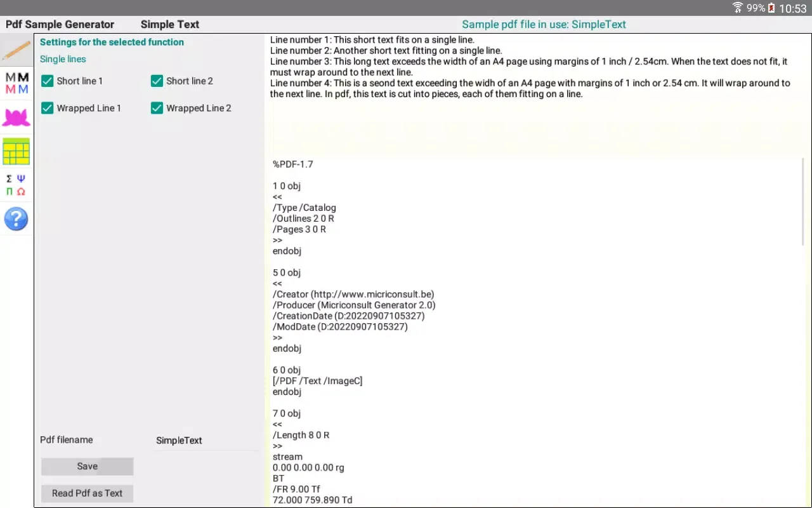Click the Read Pdf as Text button
The height and width of the screenshot is (508, 812).
pyautogui.click(x=88, y=493)
